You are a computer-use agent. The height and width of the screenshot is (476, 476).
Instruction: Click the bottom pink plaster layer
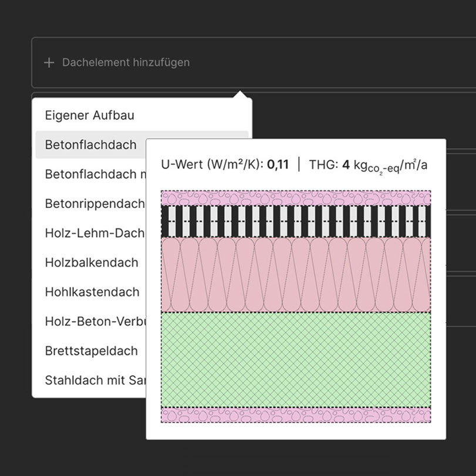click(296, 415)
